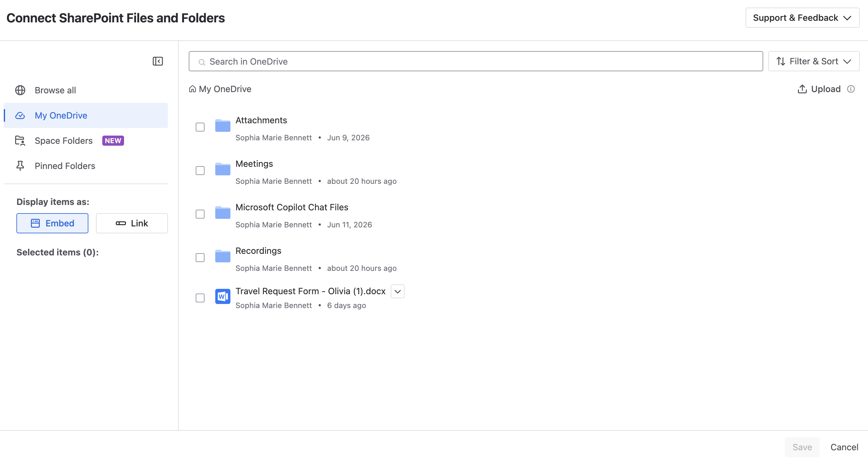This screenshot has height=461, width=868.
Task: Check the Attachments folder checkbox
Action: [200, 127]
